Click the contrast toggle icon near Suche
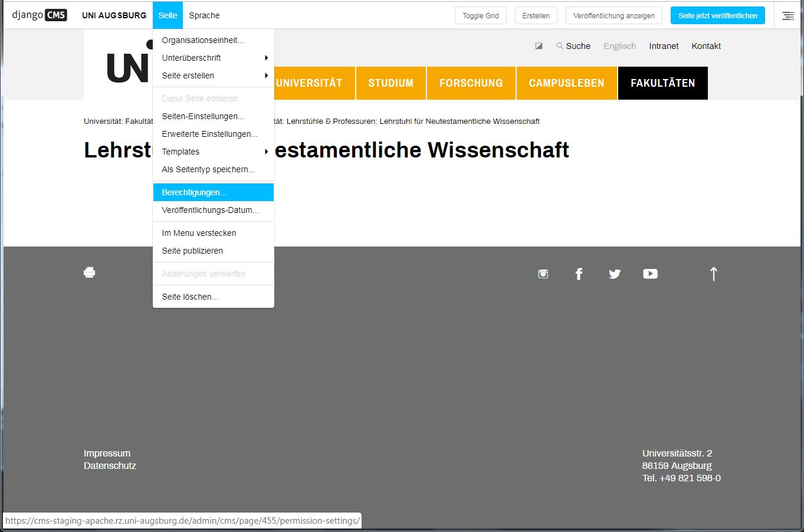Screen dimensions: 804x532 tap(539, 46)
